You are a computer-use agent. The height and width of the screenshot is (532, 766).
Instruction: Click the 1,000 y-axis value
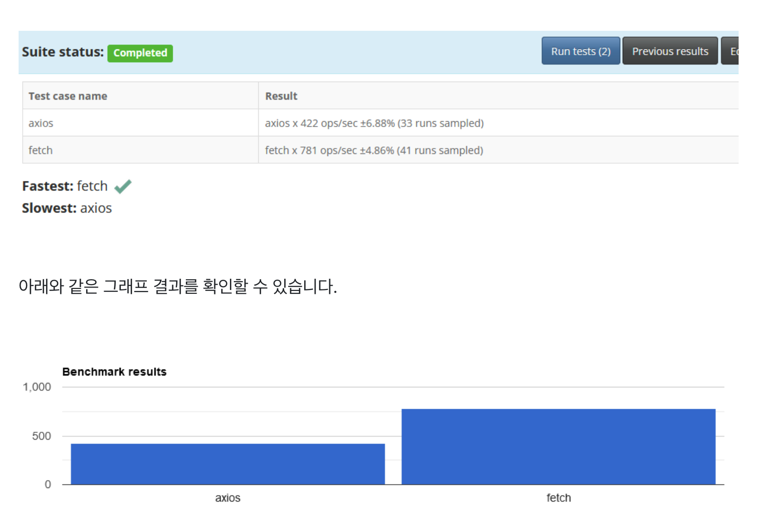37,387
